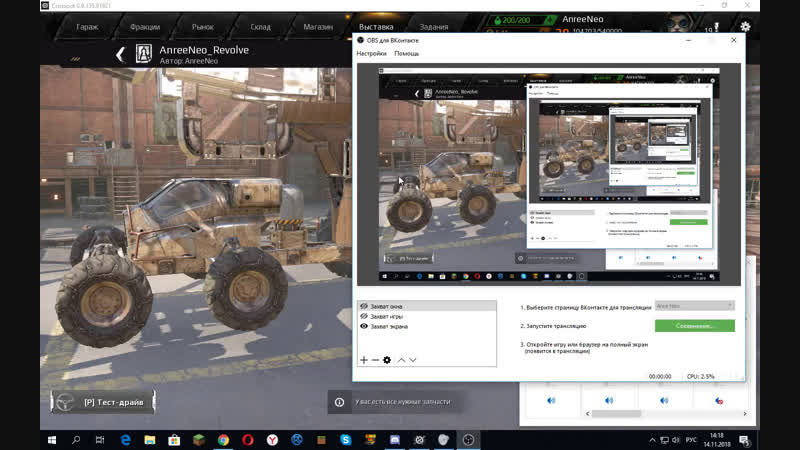
Task: Select the Захват экрана source row
Action: coord(427,326)
